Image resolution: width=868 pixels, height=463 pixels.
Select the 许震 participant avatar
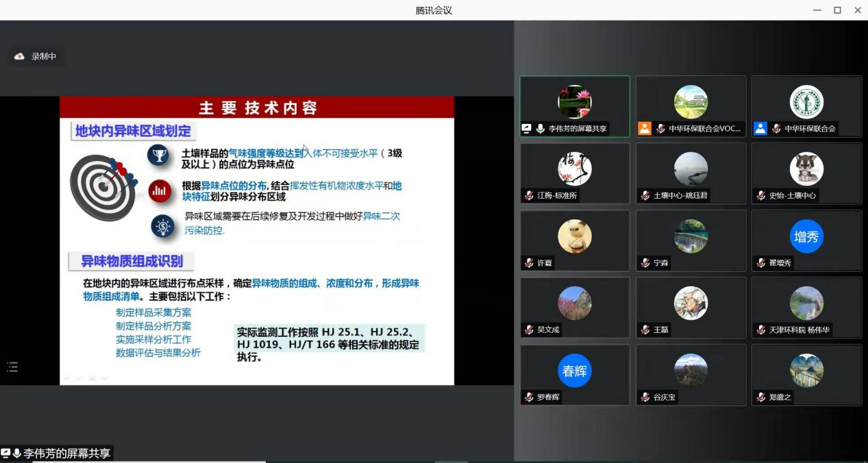tap(574, 236)
